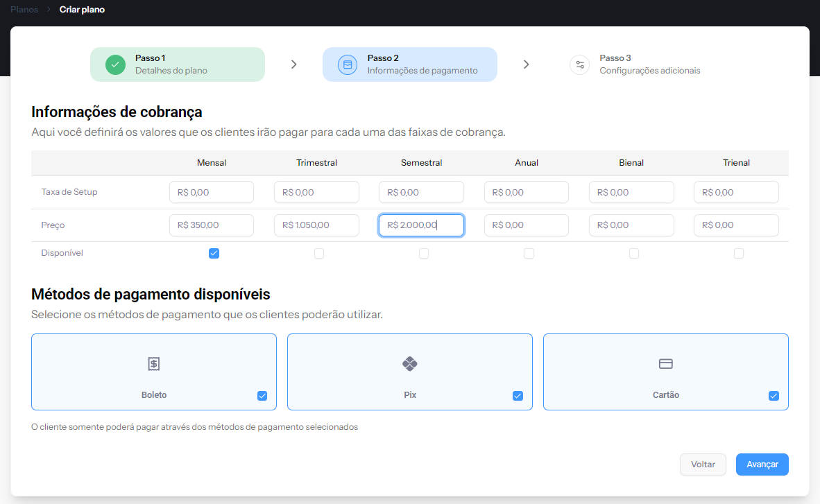This screenshot has height=504, width=820.
Task: Click the Passo 2 payment information icon
Action: (x=348, y=64)
